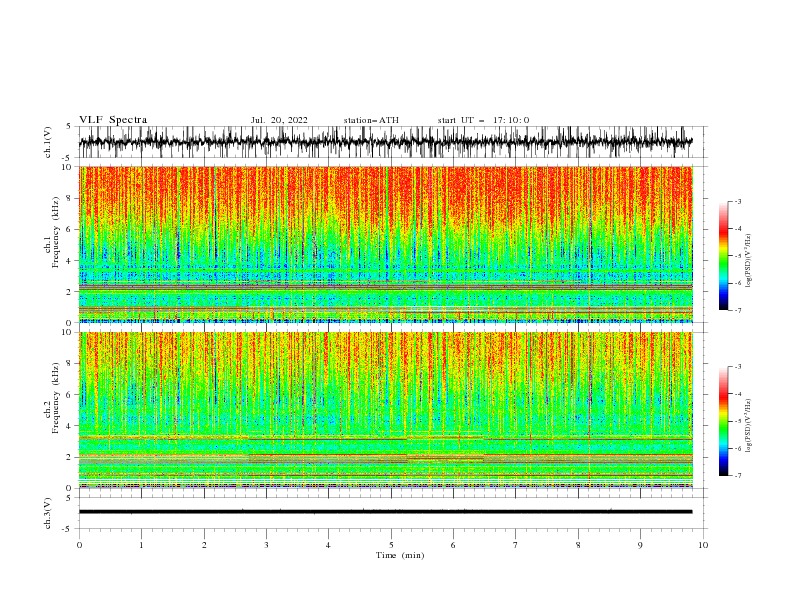Click the "VLF Spectra" title text

pos(113,120)
